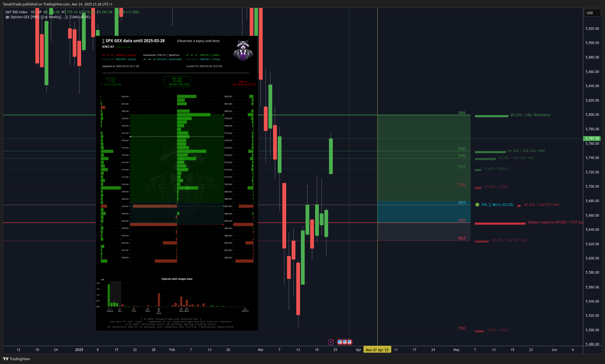Click the 2025 label on the time axis
This screenshot has width=605, height=364.
tap(79, 350)
